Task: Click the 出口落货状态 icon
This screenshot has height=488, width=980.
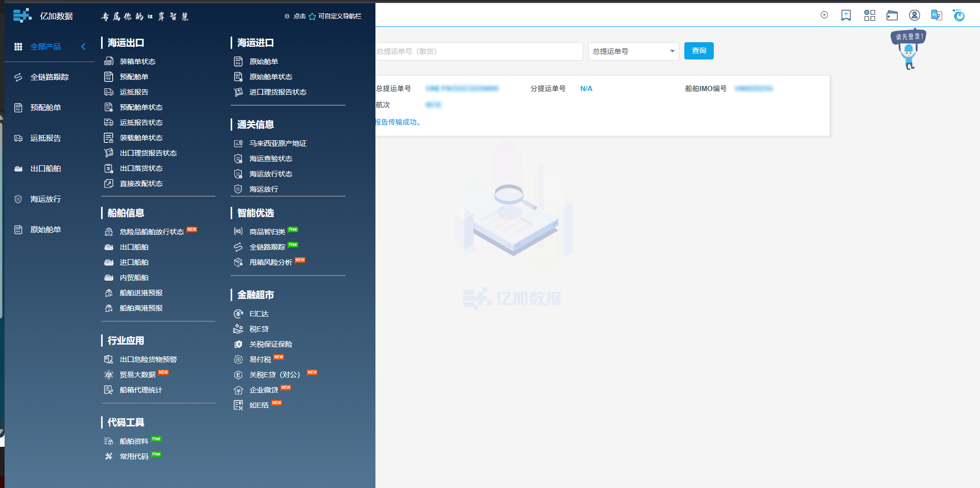Action: [x=109, y=168]
